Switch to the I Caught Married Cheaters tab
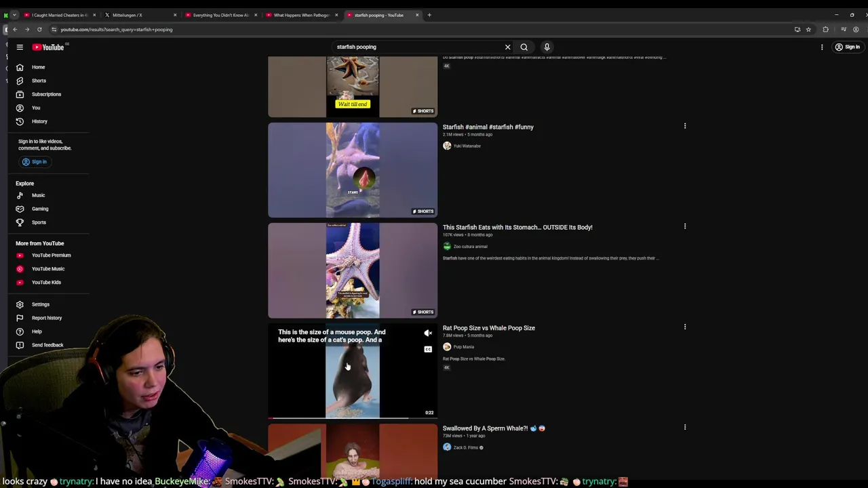The width and height of the screenshot is (868, 488). [x=60, y=15]
